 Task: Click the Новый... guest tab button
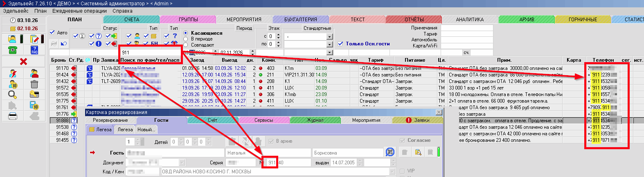[x=146, y=130]
